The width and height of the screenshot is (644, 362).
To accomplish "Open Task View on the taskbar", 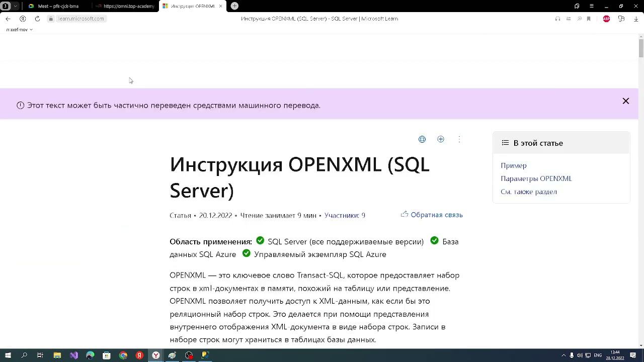I will [x=40, y=355].
